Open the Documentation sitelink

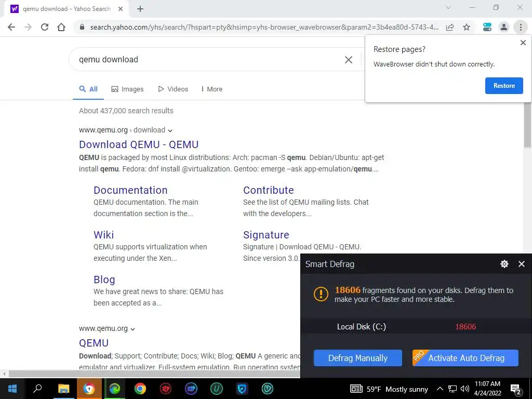click(x=130, y=190)
